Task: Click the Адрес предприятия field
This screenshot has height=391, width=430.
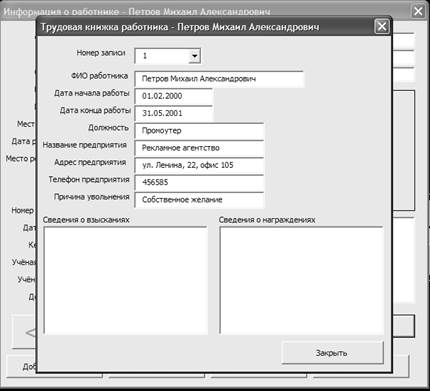Action: 199,165
